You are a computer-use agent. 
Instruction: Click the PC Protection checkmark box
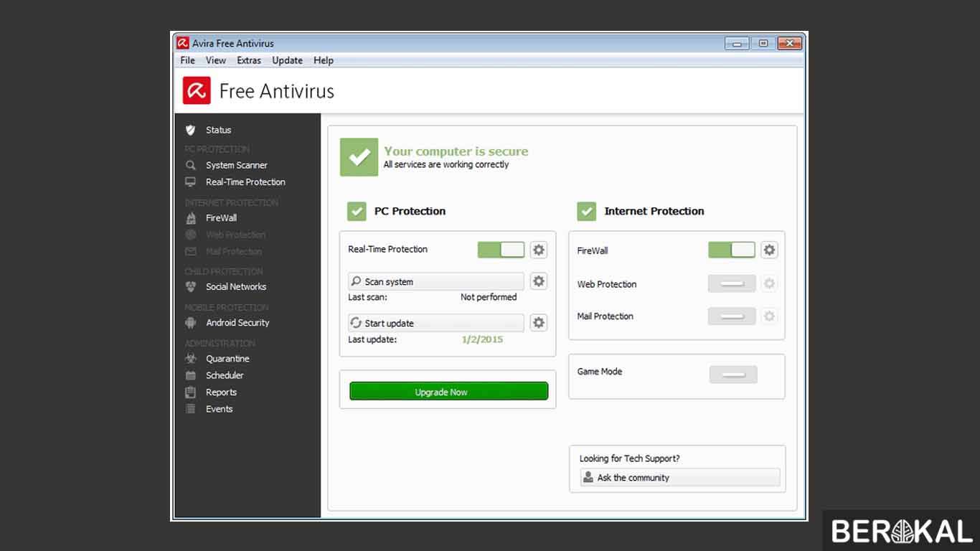point(357,211)
